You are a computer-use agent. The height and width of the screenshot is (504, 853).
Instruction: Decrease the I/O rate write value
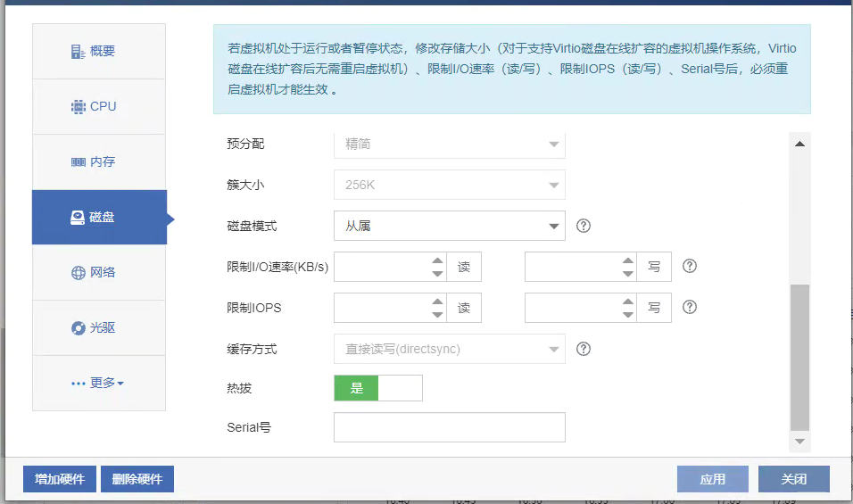click(x=628, y=274)
